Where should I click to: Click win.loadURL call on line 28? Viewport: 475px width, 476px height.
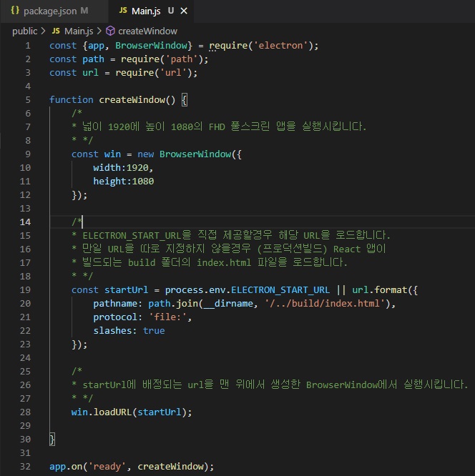click(101, 412)
